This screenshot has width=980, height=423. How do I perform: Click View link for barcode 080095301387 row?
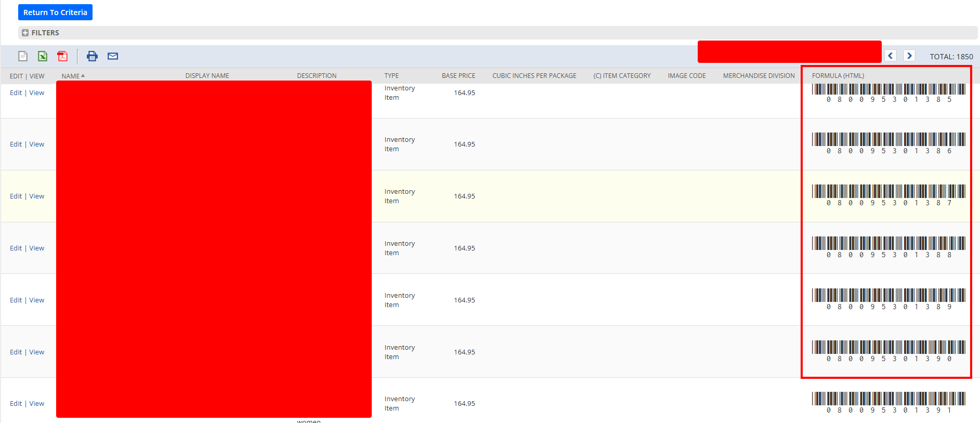point(36,196)
